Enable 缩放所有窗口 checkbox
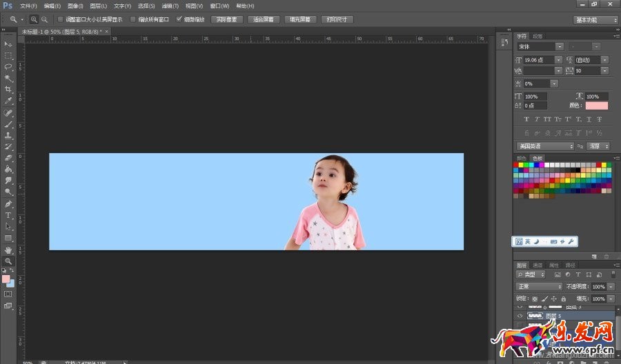Screen dimensions: 621x364 pyautogui.click(x=133, y=19)
